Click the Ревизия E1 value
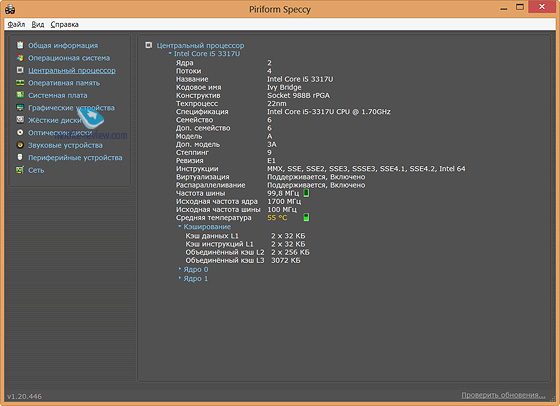The height and width of the screenshot is (406, 560). (271, 161)
